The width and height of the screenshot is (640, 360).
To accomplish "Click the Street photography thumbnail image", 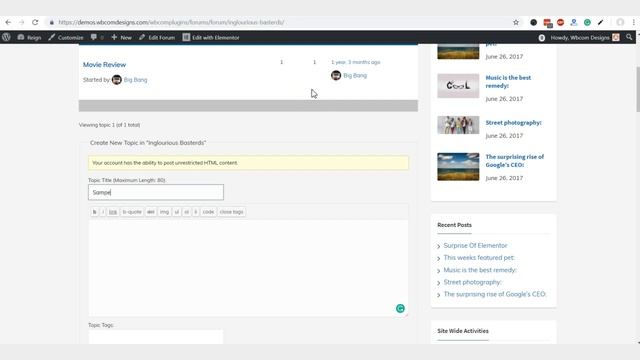I will 458,125.
